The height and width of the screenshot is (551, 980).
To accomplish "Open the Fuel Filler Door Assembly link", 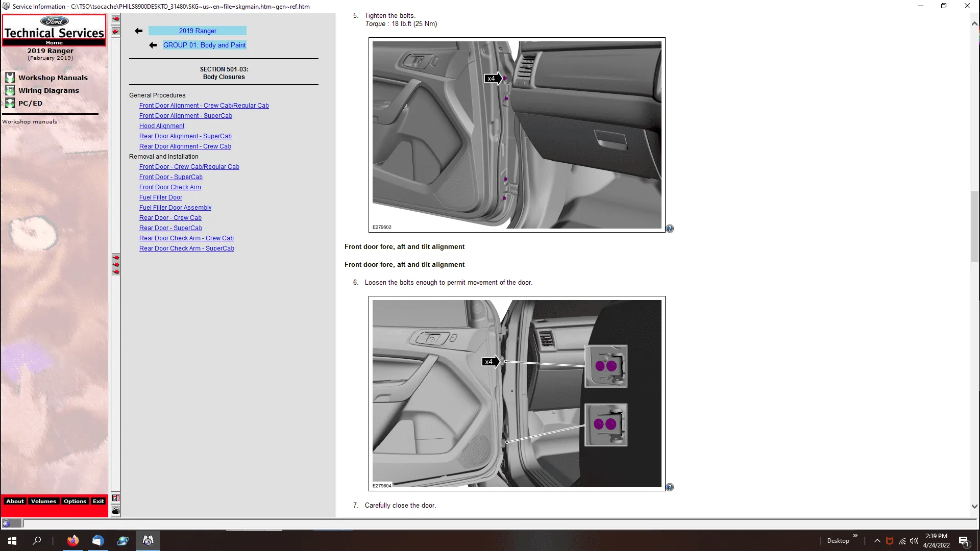I will 175,208.
